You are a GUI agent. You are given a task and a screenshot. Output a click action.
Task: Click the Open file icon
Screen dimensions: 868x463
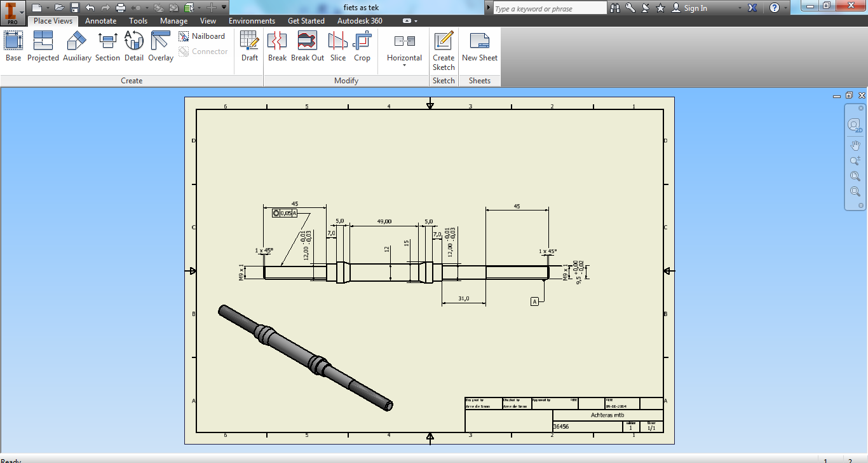(59, 8)
